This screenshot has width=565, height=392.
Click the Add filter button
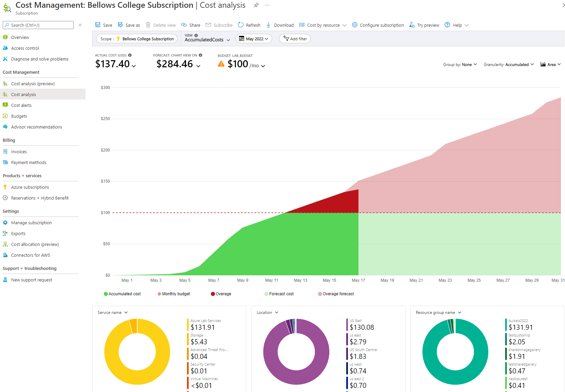click(x=295, y=39)
